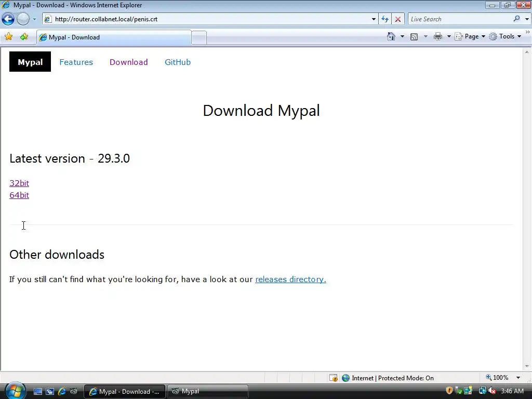Click 'Internet | Protected Mode: On' status text

pos(393,378)
